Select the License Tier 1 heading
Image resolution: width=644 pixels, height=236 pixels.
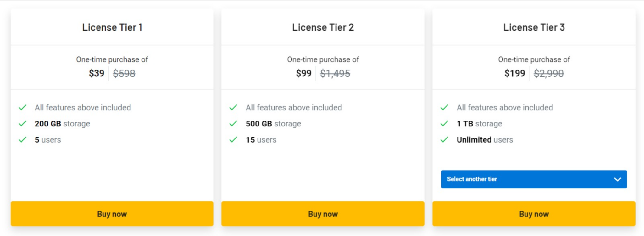click(112, 27)
